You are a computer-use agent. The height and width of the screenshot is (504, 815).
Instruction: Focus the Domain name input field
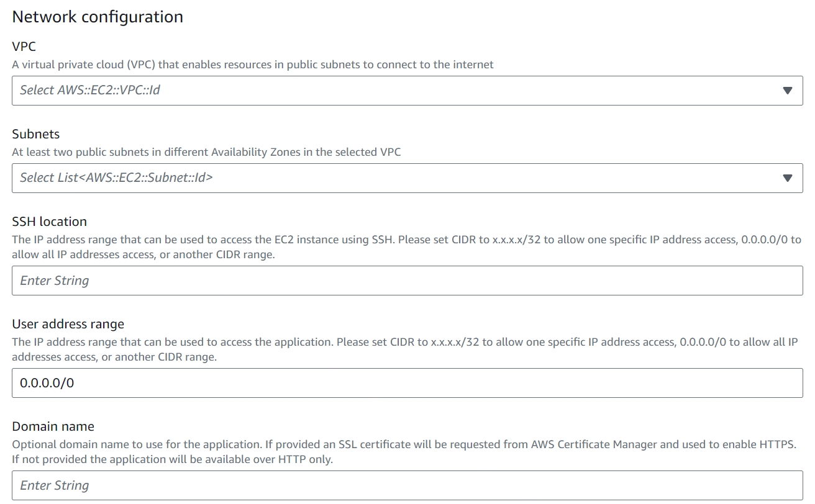click(407, 485)
